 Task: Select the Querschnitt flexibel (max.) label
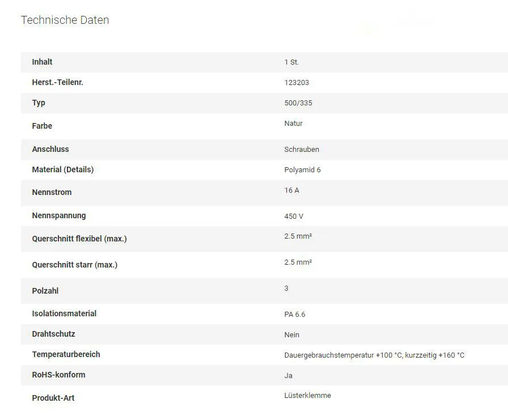click(79, 239)
